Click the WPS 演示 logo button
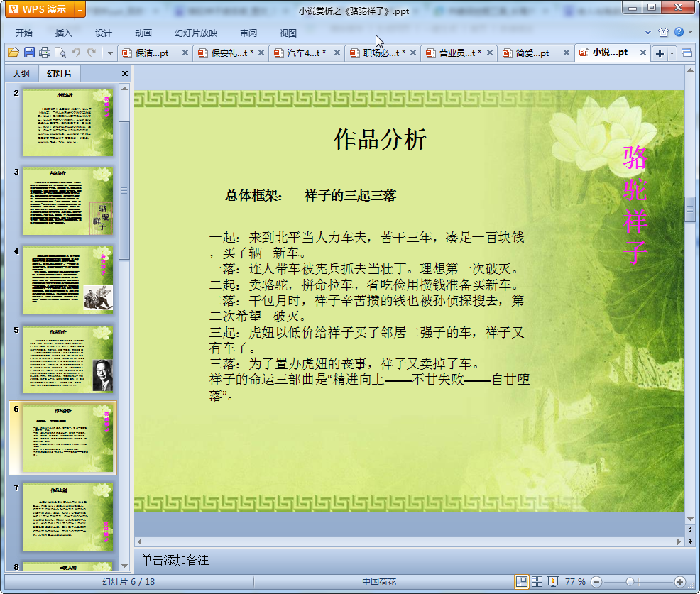Viewport: 700px width, 594px height. tap(40, 9)
